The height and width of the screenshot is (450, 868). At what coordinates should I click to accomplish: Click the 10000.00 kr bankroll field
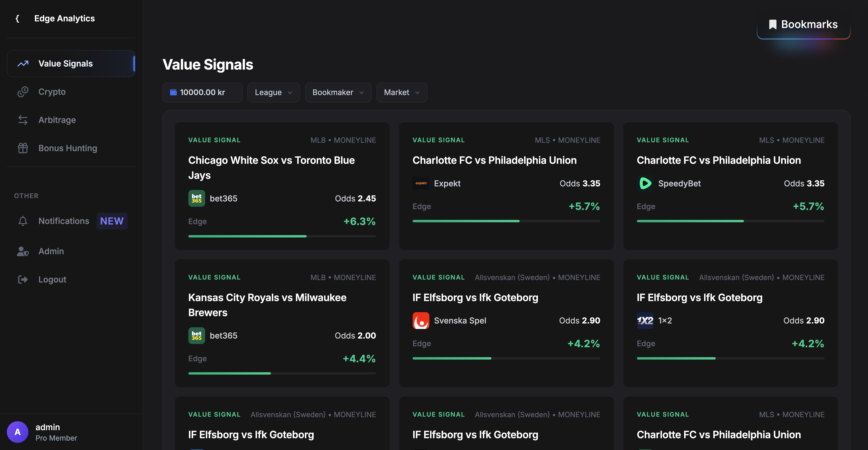coord(202,92)
